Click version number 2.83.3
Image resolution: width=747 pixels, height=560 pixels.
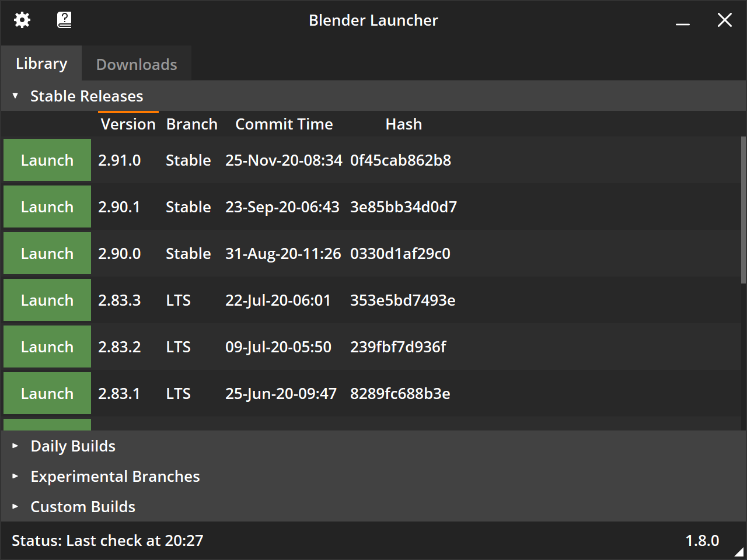pyautogui.click(x=120, y=300)
